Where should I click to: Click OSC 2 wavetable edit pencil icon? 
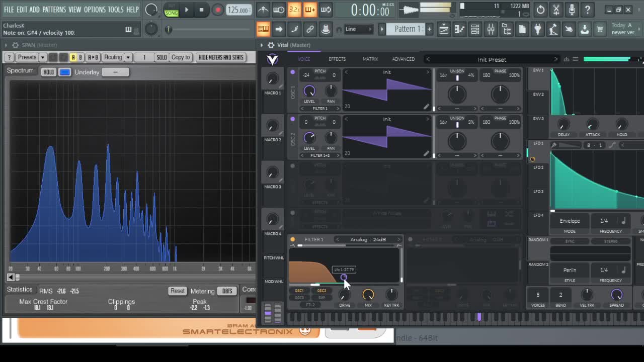point(427,153)
